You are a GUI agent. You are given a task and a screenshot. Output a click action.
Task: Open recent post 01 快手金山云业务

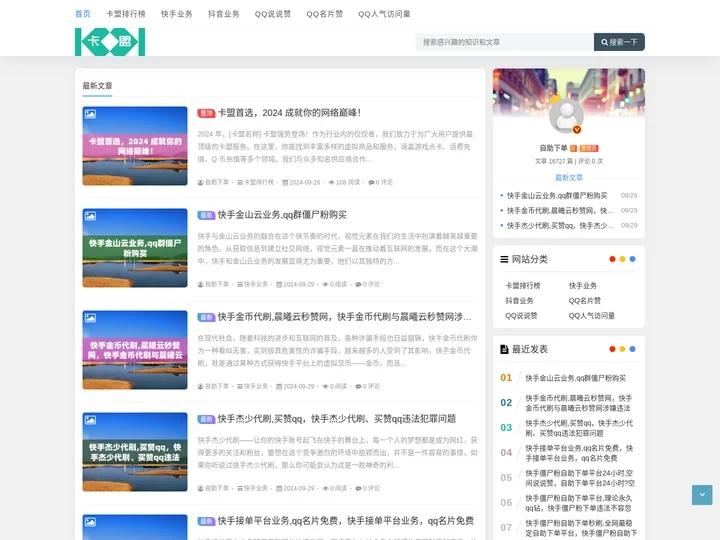tap(575, 378)
